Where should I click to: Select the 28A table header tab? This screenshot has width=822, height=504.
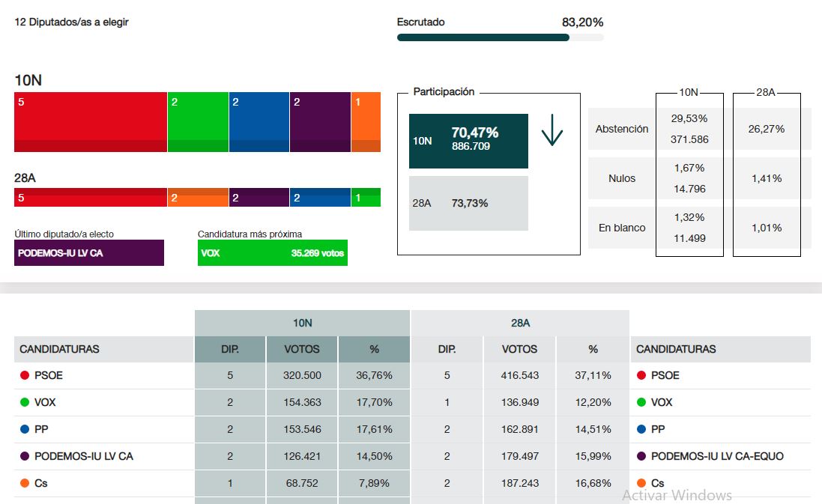point(520,323)
